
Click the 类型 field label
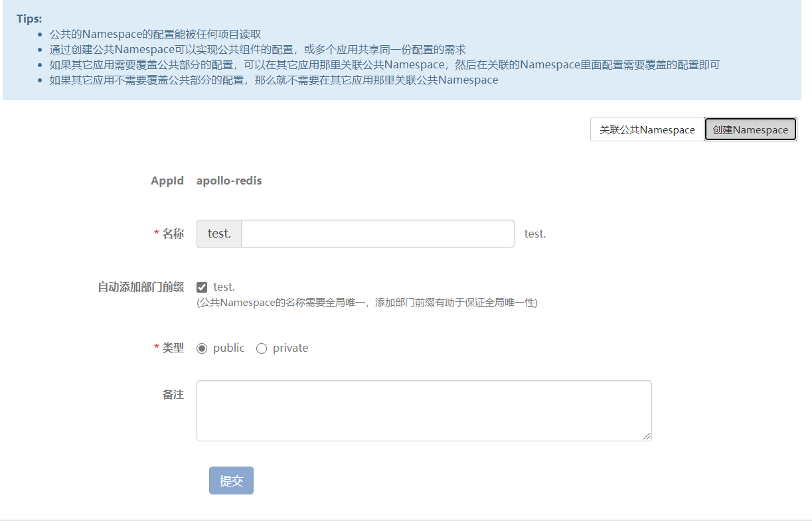pos(173,348)
